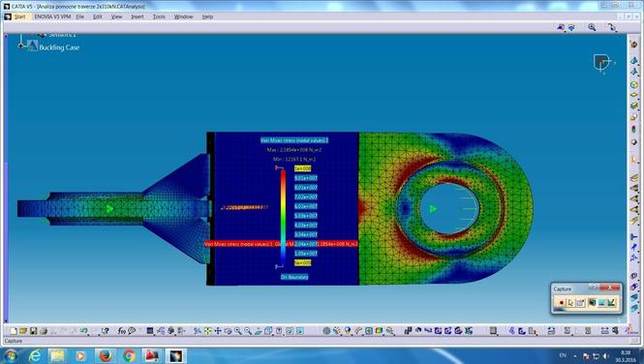Open the Edit menu

pyautogui.click(x=98, y=16)
